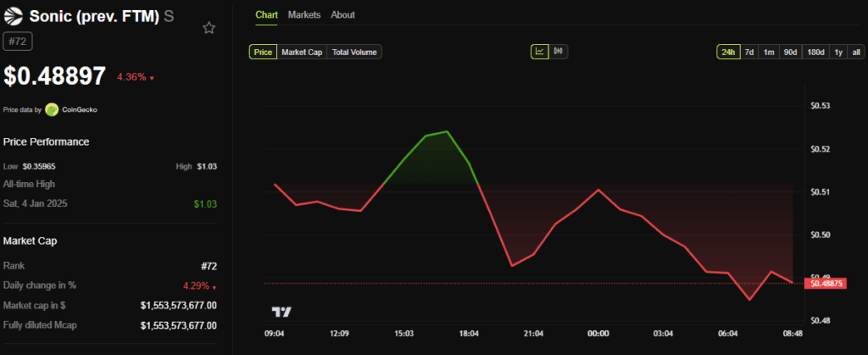Click the #72 rank badge
868x355 pixels.
pos(18,42)
